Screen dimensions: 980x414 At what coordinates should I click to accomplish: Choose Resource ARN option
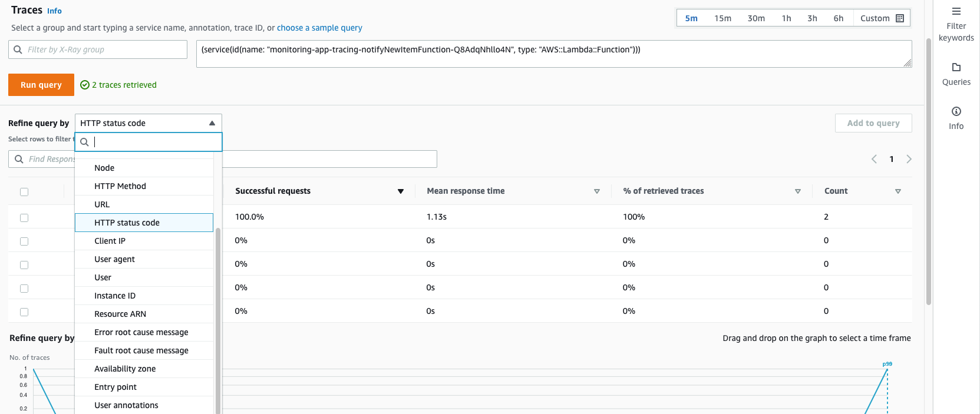pos(144,314)
